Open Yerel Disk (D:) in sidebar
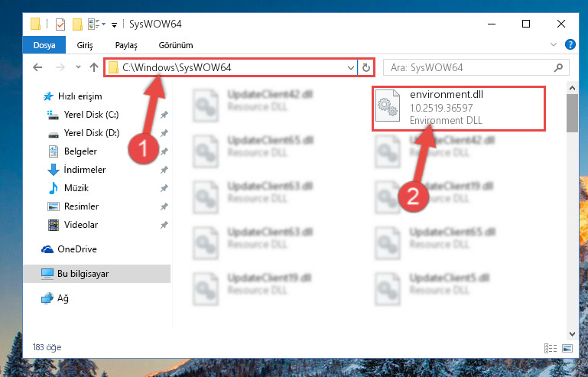This screenshot has height=377, width=588. (x=92, y=133)
